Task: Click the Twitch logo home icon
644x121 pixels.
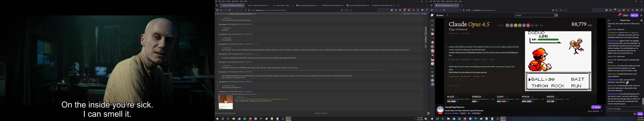Action: point(432,15)
